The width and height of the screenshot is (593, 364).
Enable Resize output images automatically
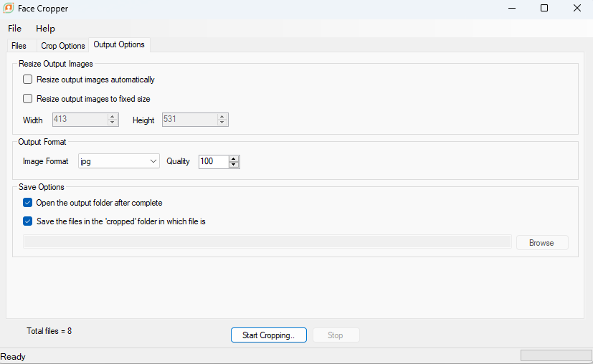28,80
